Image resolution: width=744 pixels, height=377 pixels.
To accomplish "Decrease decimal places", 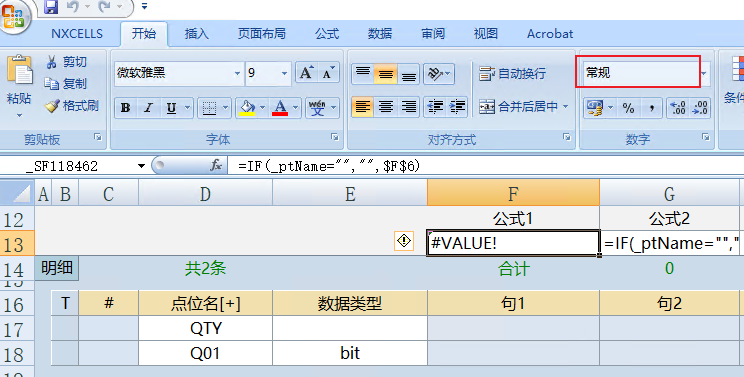I will 700,108.
